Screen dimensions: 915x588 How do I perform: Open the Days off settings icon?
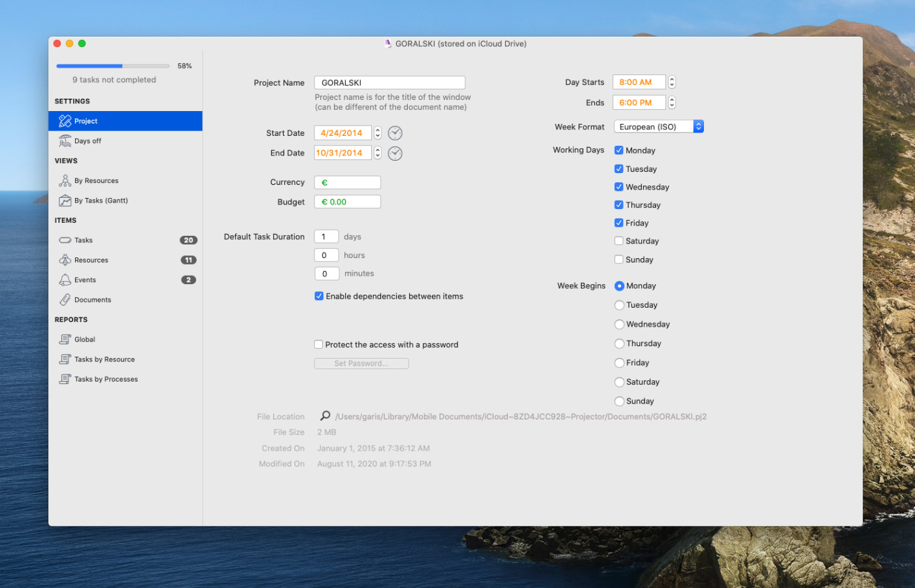[65, 141]
